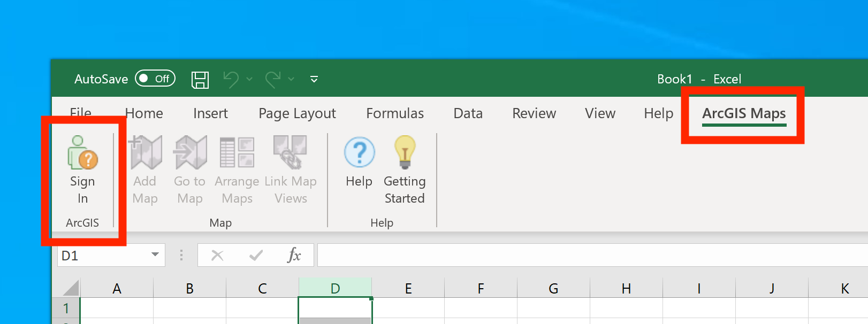The image size is (868, 324).
Task: Click inside the formula bar input
Action: (x=589, y=255)
